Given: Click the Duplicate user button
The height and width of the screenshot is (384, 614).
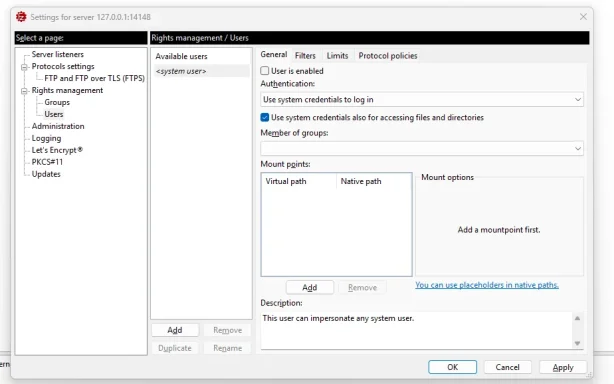Looking at the screenshot, I should click(175, 348).
